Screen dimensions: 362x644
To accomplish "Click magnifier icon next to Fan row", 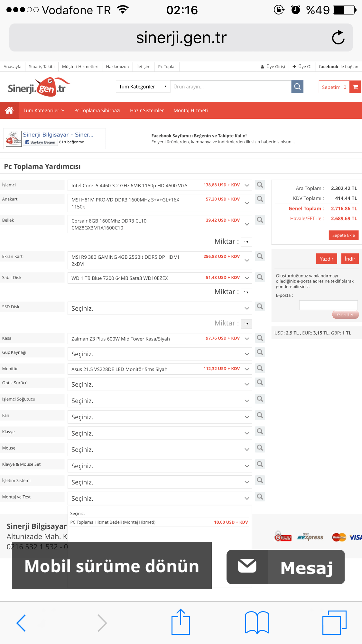I will coord(260,415).
